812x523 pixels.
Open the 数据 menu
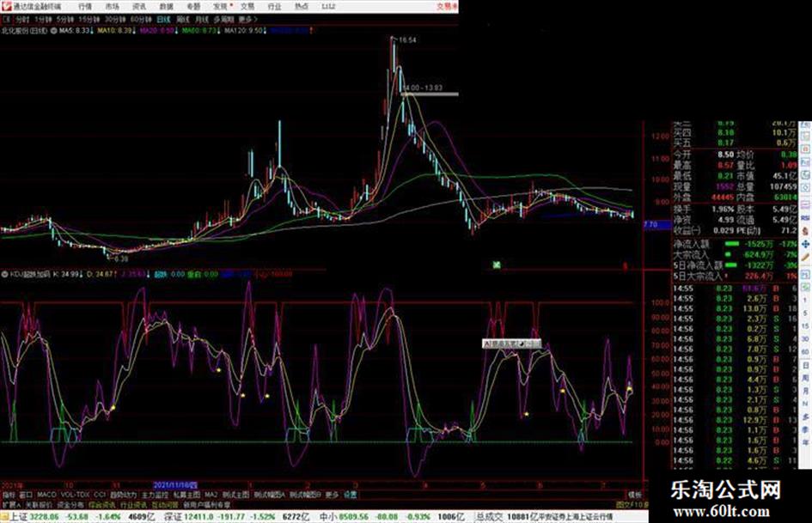166,6
